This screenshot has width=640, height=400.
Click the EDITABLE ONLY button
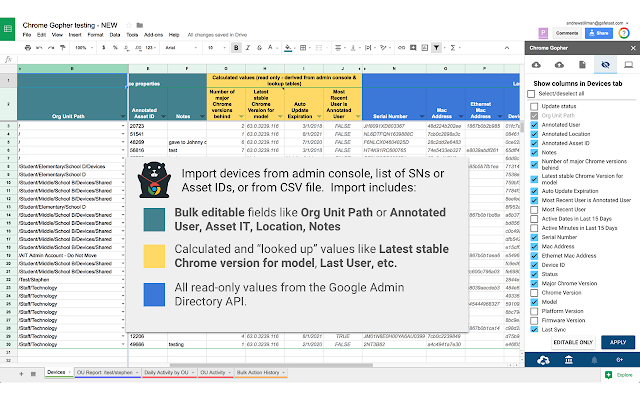click(x=573, y=342)
